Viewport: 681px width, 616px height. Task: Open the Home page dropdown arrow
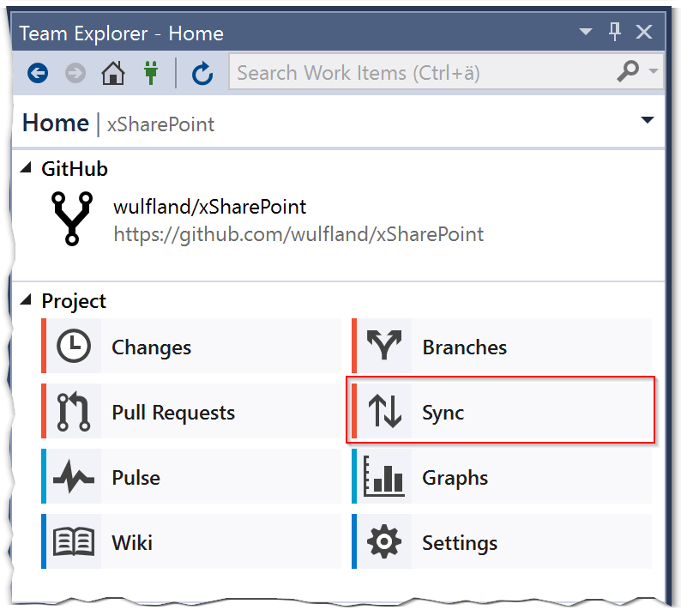[648, 120]
